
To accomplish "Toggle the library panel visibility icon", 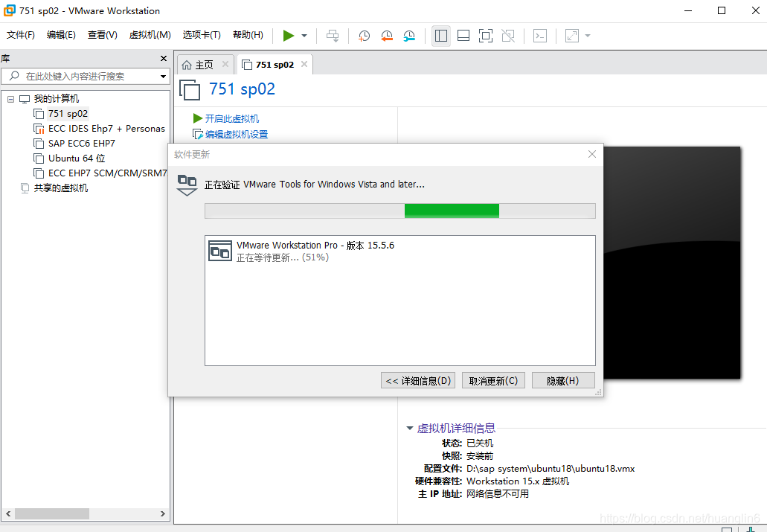I will 440,35.
